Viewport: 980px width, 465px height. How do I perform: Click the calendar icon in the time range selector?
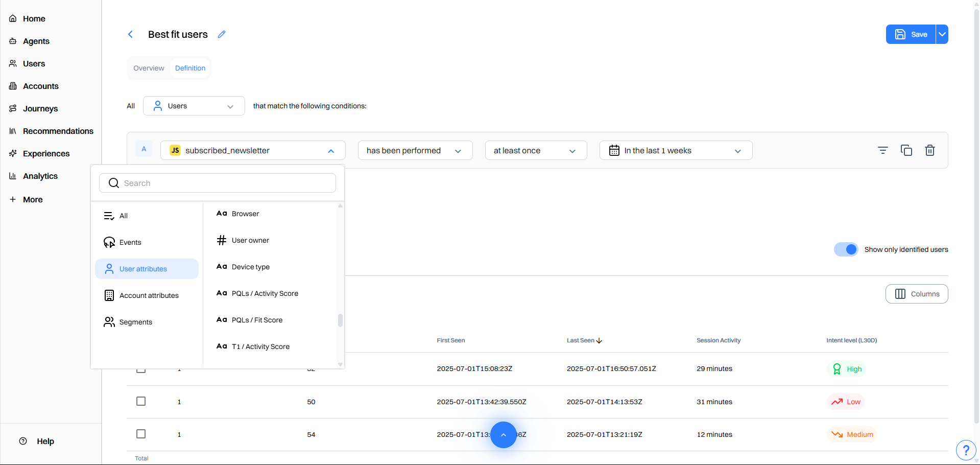pos(614,150)
